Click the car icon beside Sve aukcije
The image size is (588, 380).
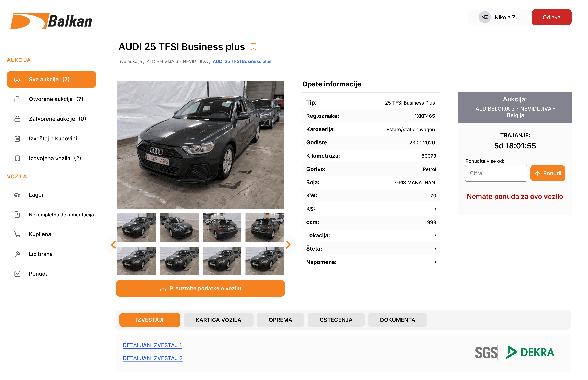(17, 80)
